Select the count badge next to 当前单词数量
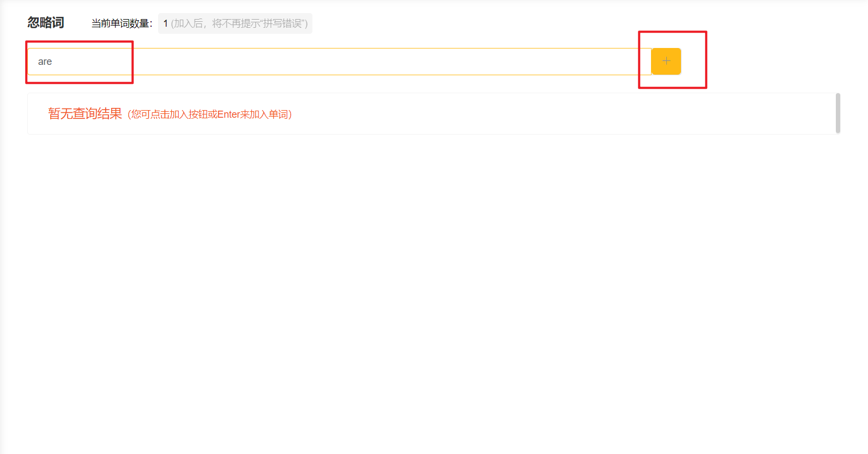 (235, 23)
